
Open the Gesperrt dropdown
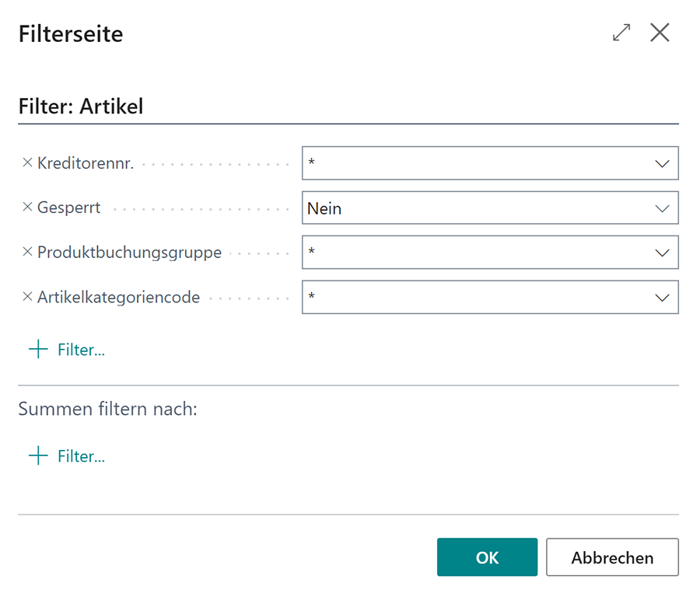pos(662,208)
